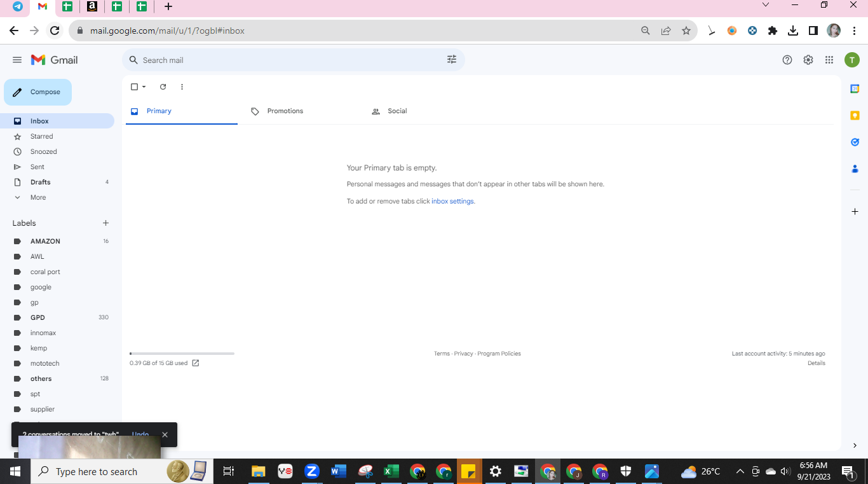Undo the conversations move
Screen dimensions: 868x484
point(140,435)
